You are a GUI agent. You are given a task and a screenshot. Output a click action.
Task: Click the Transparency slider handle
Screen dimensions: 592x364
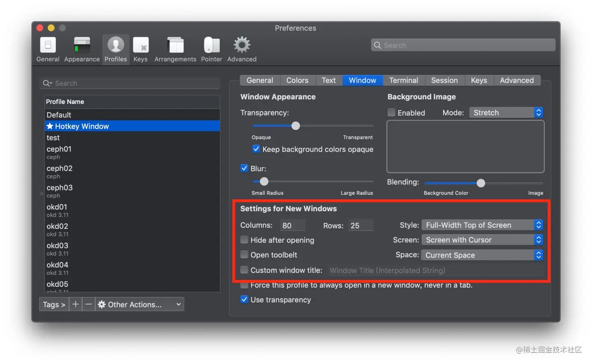click(x=296, y=126)
